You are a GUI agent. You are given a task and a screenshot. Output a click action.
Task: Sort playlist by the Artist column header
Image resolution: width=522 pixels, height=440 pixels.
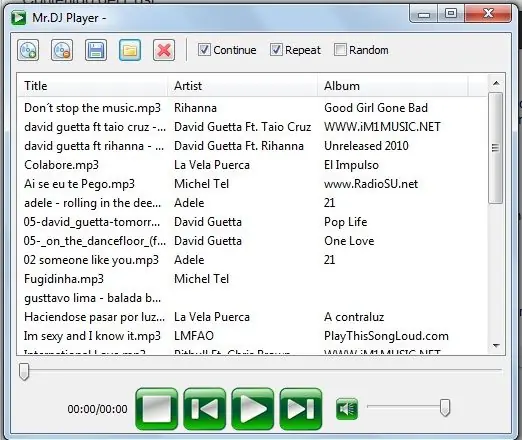pos(242,86)
